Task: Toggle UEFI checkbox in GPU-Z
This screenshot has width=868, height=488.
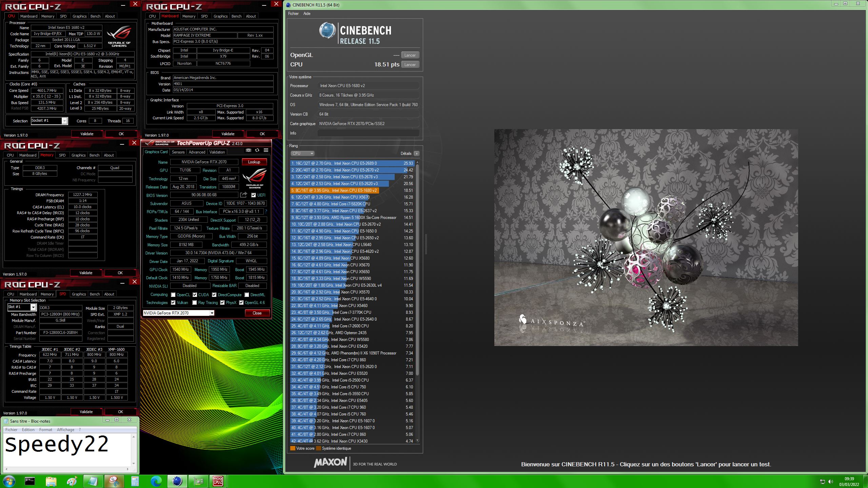Action: [x=253, y=195]
